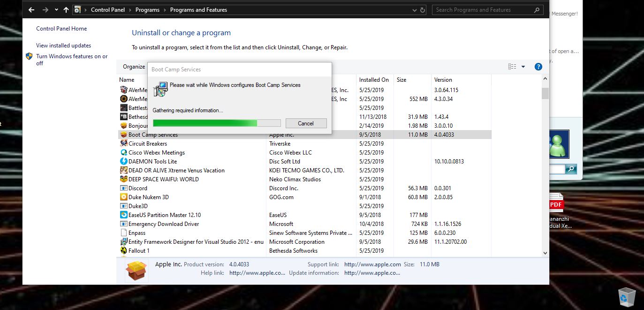Select the Fallout 1 program icon
This screenshot has height=310, width=644.
[x=124, y=251]
